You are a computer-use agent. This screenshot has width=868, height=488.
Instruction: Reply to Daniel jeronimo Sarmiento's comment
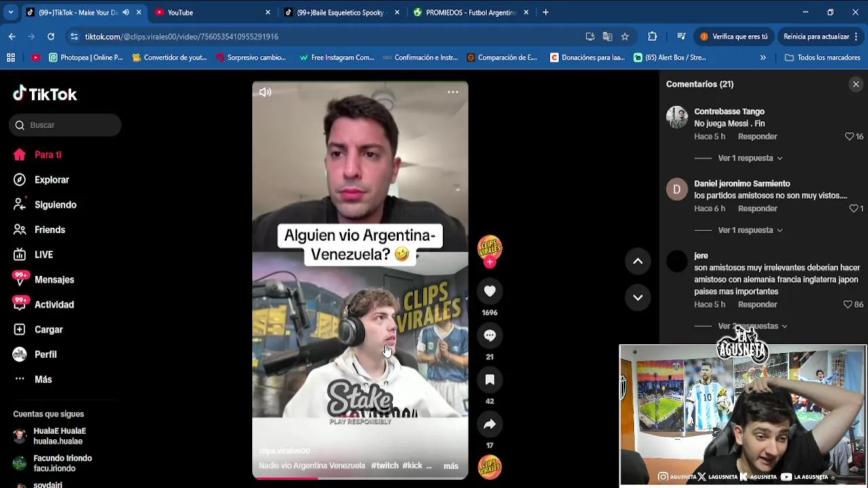coord(757,208)
